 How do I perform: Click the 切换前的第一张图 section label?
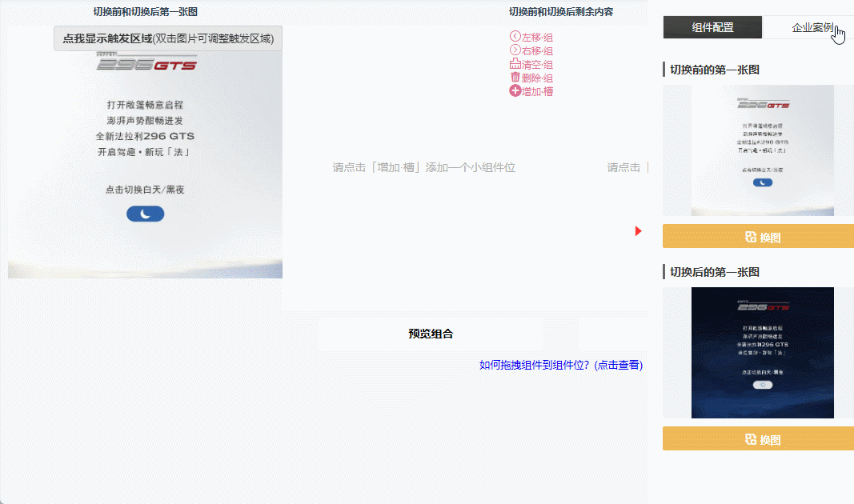tap(715, 70)
